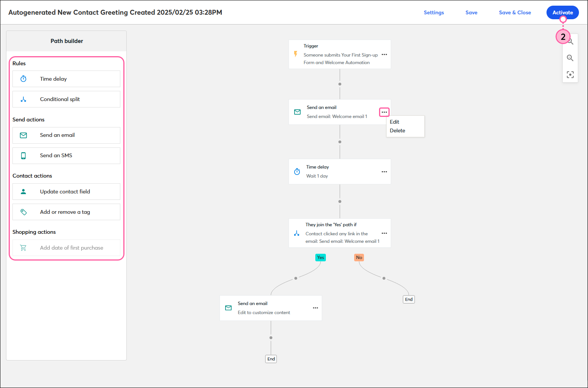Click 'They join the 'Yes' path if' heading
Screen dimensions: 588x388
click(331, 225)
